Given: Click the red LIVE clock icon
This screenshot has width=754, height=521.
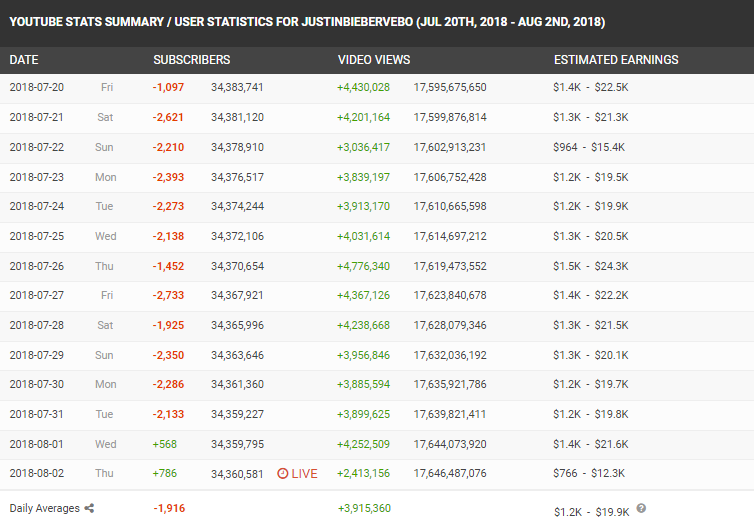Looking at the screenshot, I should point(283,473).
